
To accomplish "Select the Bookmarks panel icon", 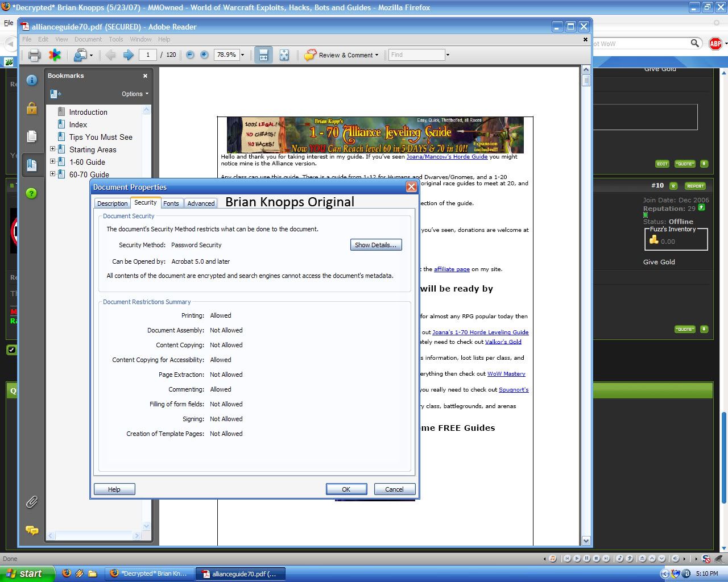I will tap(32, 165).
